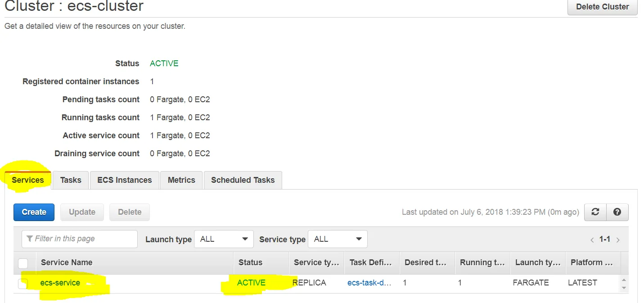Click the Delete service button
Viewport: 644px width, 303px height.
point(130,212)
